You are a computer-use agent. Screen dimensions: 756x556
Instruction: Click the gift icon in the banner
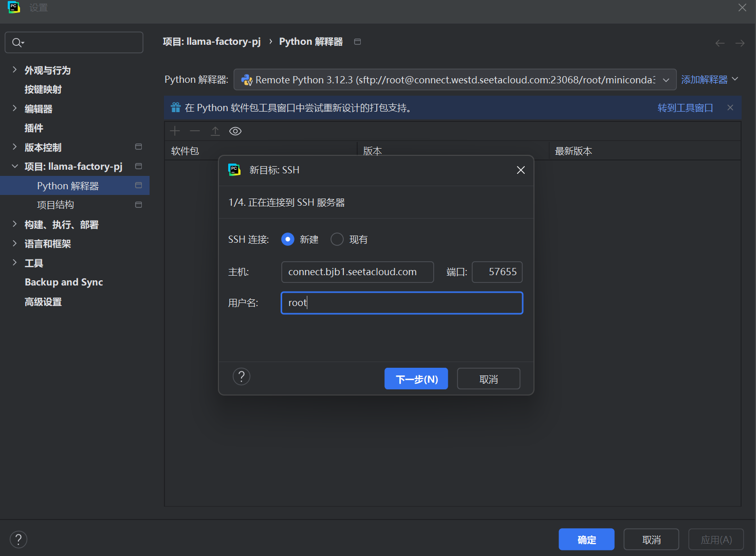pos(176,107)
